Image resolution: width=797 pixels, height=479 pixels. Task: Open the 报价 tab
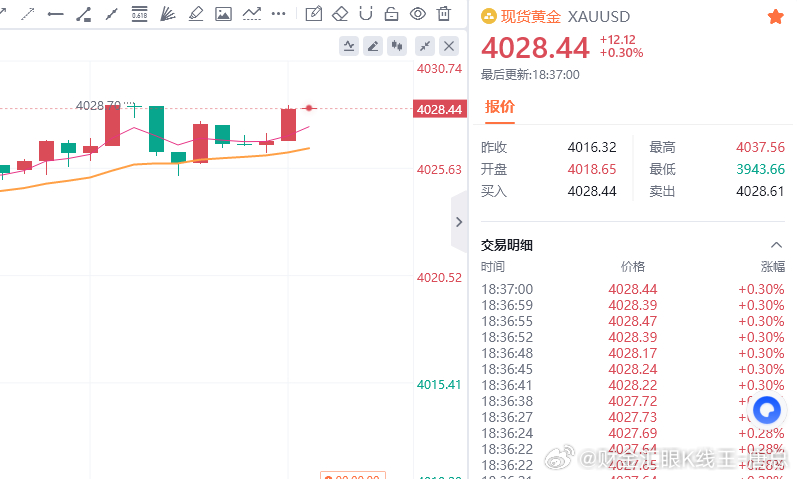coord(500,107)
